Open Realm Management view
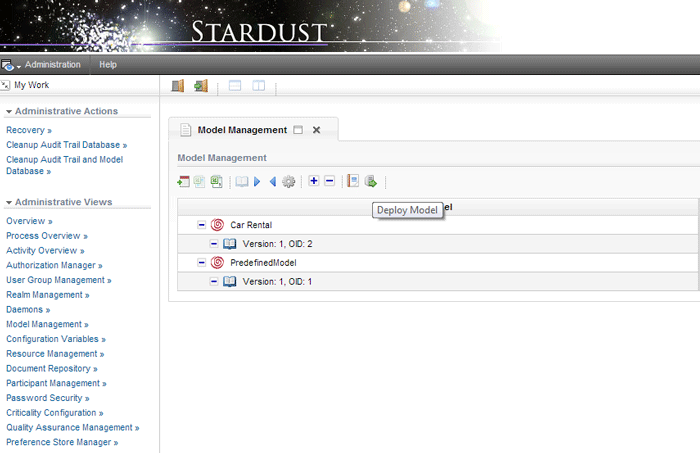This screenshot has height=453, width=700. click(x=48, y=295)
